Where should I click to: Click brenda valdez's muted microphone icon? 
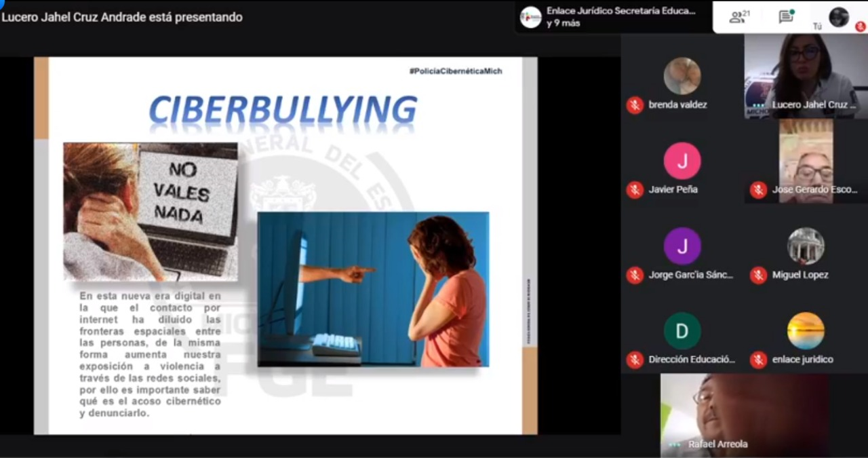point(635,105)
